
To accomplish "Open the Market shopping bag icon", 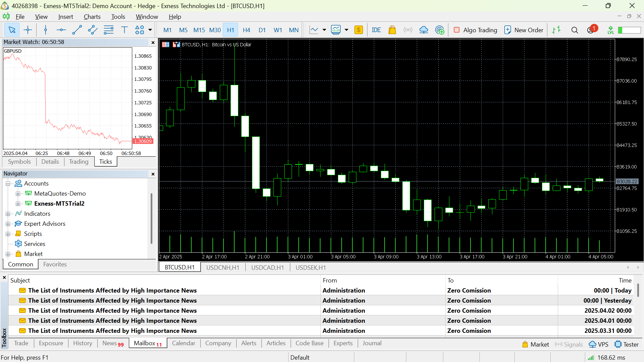I will (392, 30).
